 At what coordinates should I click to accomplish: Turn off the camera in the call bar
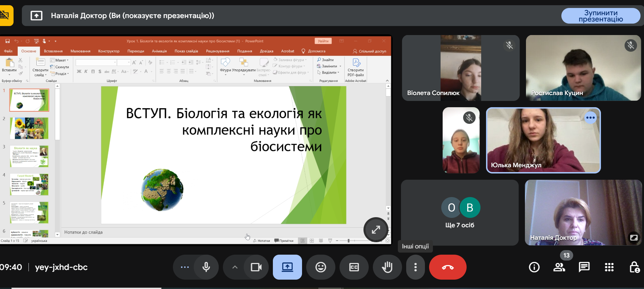256,267
